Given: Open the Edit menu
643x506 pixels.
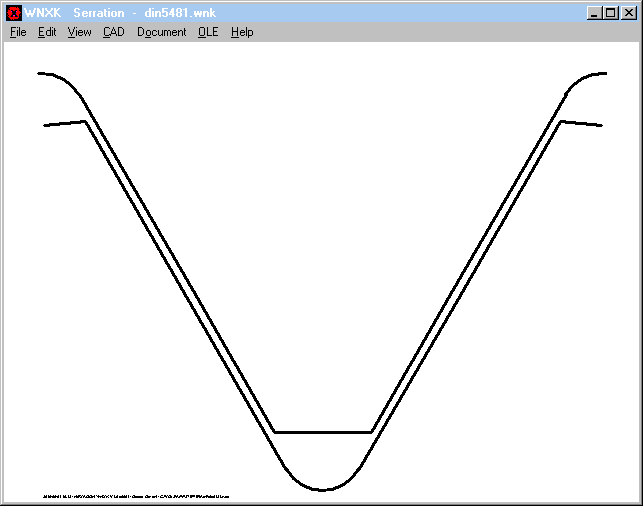Looking at the screenshot, I should [x=47, y=32].
